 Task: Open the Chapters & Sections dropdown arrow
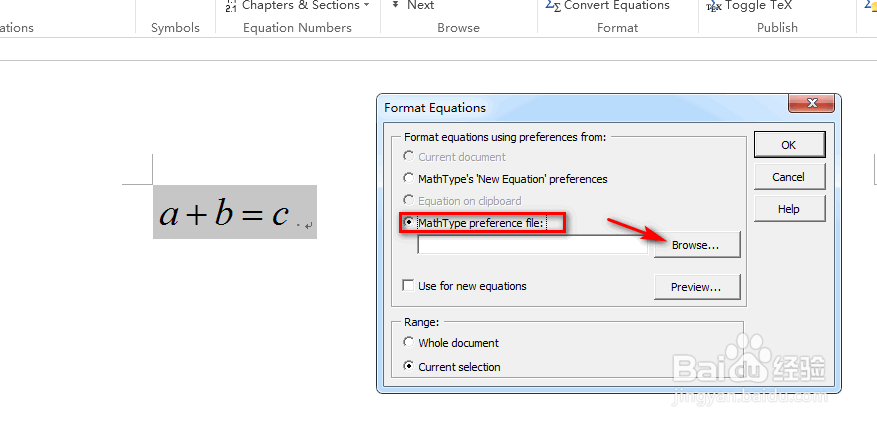366,5
